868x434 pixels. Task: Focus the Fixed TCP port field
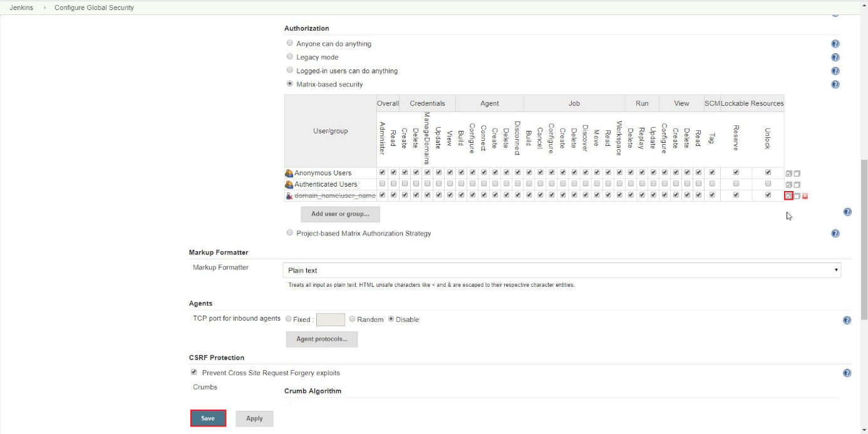331,320
